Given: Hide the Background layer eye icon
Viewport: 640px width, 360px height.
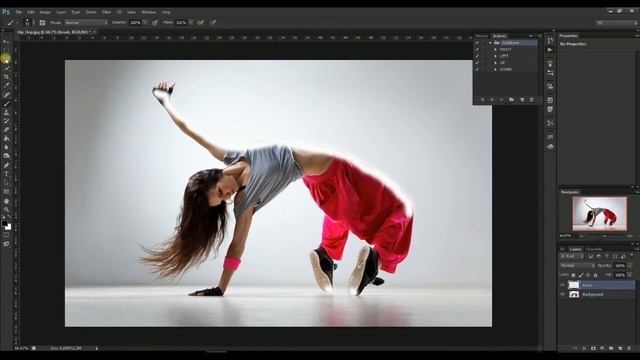Looking at the screenshot, I should tap(562, 294).
